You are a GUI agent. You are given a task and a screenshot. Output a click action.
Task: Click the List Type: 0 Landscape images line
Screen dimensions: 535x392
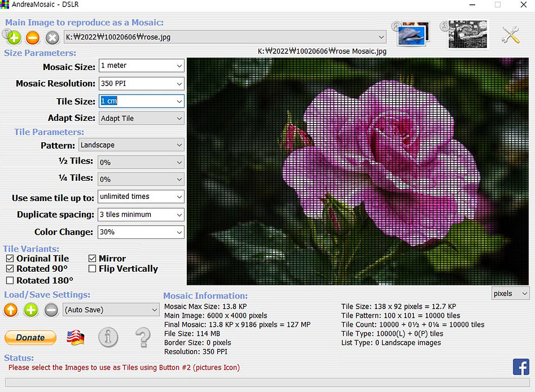(x=391, y=342)
